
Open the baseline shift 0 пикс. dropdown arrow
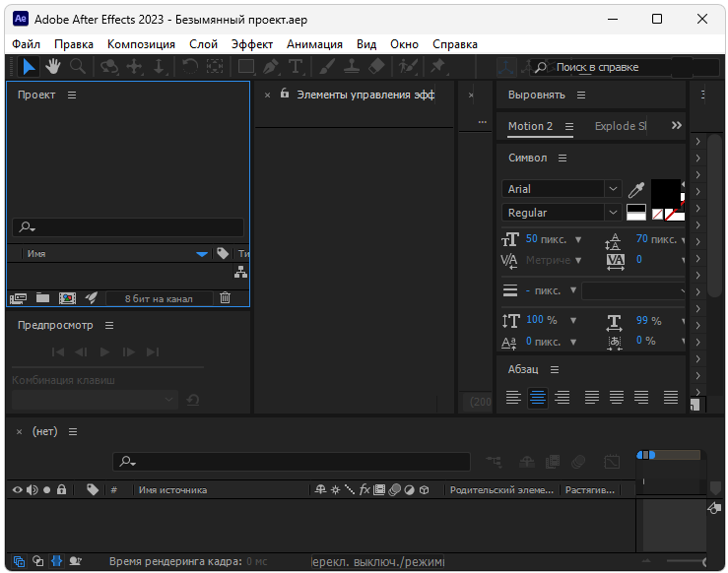[573, 342]
